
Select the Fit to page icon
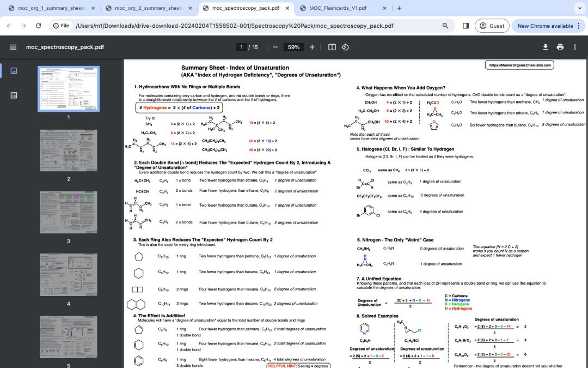click(332, 47)
